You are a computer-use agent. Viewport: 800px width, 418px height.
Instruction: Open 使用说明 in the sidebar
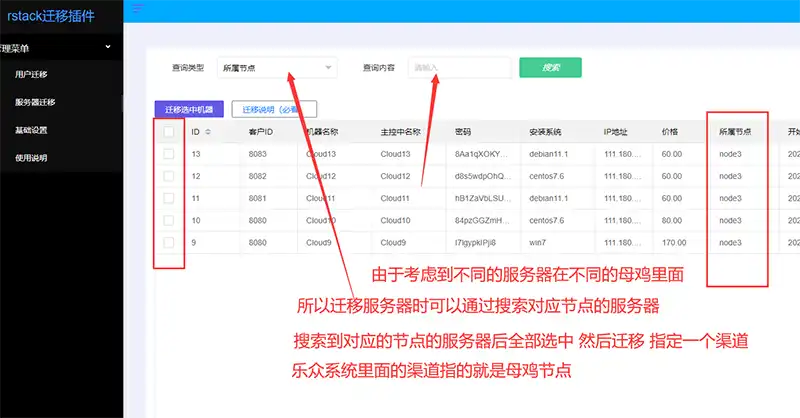click(x=32, y=158)
